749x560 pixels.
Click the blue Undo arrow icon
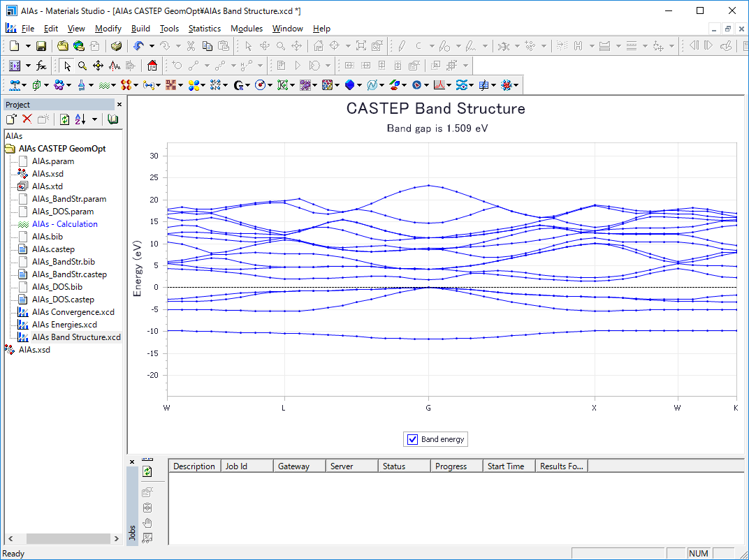click(139, 46)
